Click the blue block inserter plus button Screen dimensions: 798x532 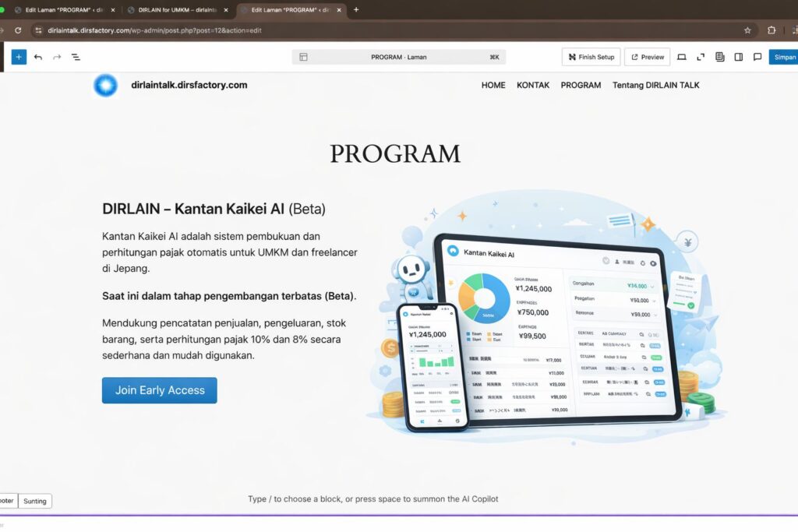(x=19, y=57)
